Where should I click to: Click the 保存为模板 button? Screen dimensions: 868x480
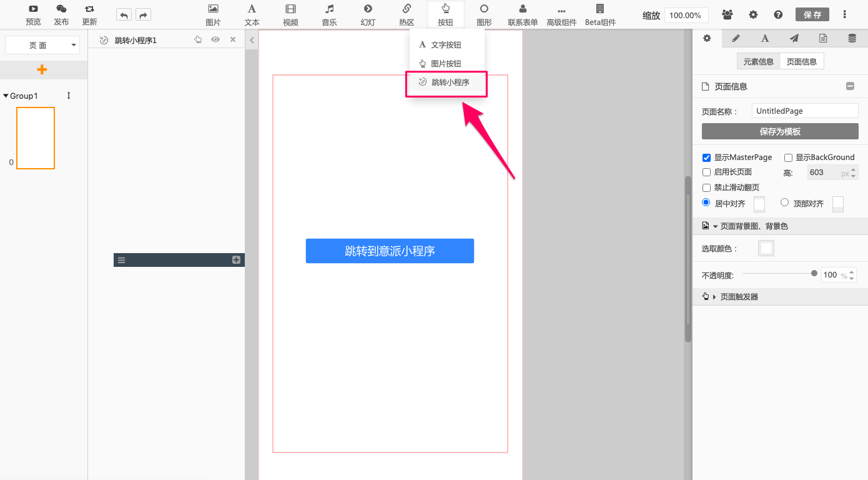pos(780,131)
